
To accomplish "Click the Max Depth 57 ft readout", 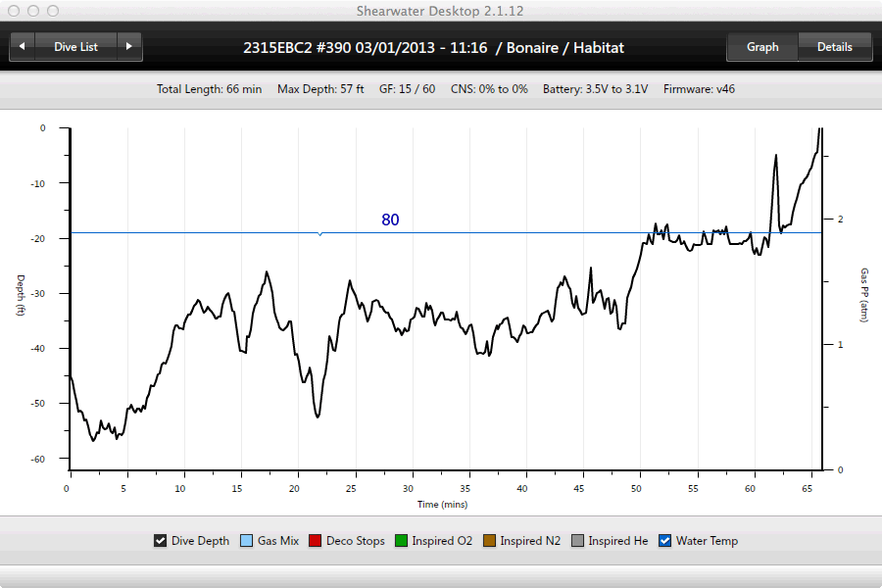I will click(x=320, y=89).
